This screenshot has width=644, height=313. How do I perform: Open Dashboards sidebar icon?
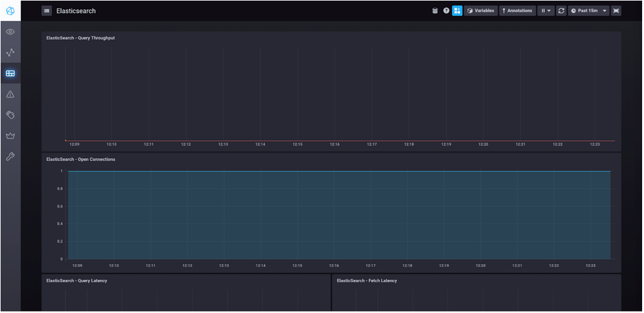click(10, 73)
